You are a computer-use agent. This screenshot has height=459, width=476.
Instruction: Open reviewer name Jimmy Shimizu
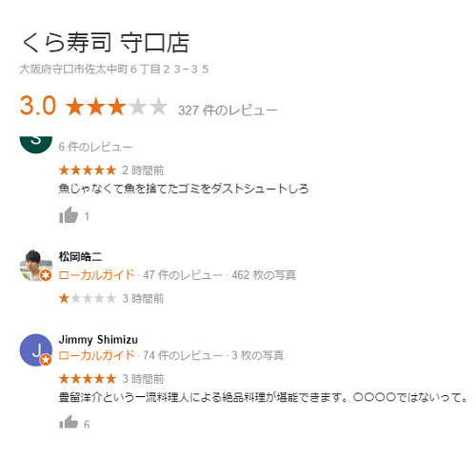coord(98,340)
